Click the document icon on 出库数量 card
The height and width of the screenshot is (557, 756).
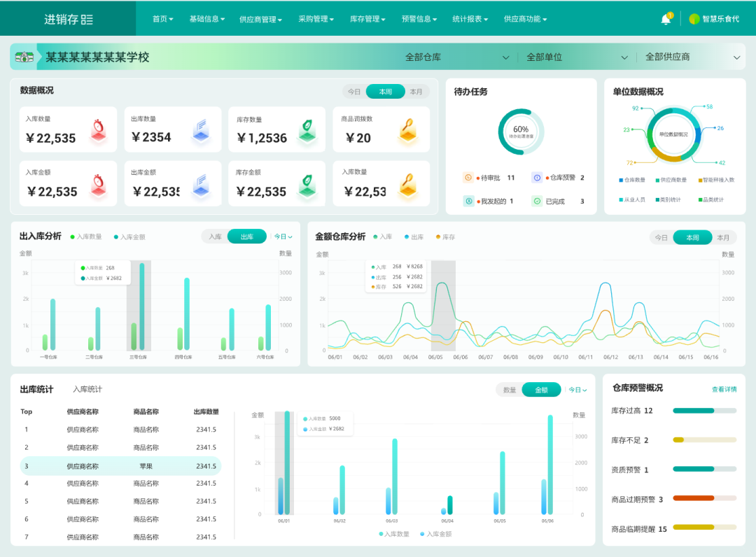(x=201, y=130)
